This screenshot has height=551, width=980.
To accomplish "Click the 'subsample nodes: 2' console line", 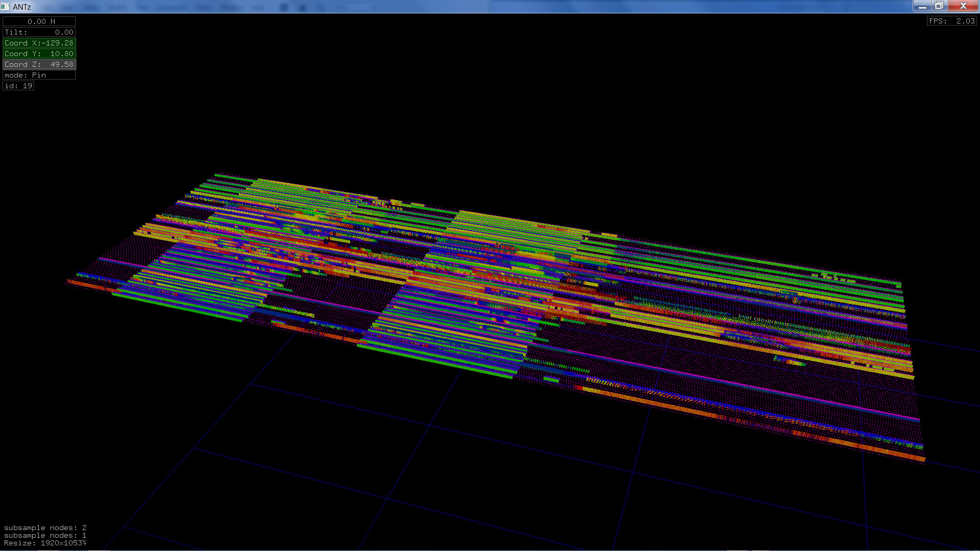I will click(x=45, y=528).
